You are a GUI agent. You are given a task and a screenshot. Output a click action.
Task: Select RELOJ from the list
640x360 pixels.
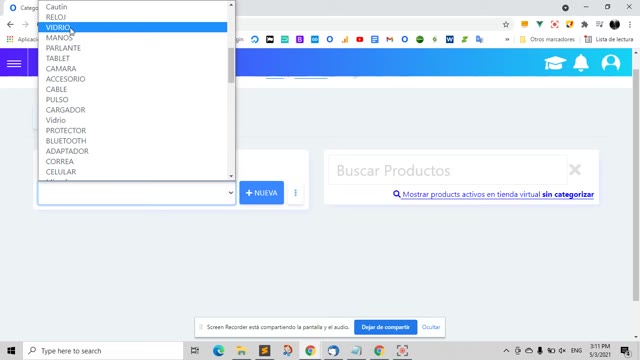(133, 17)
